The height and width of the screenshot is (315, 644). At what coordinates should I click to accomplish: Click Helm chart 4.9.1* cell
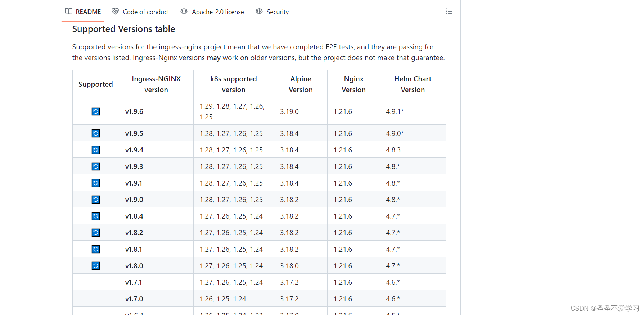(x=413, y=111)
